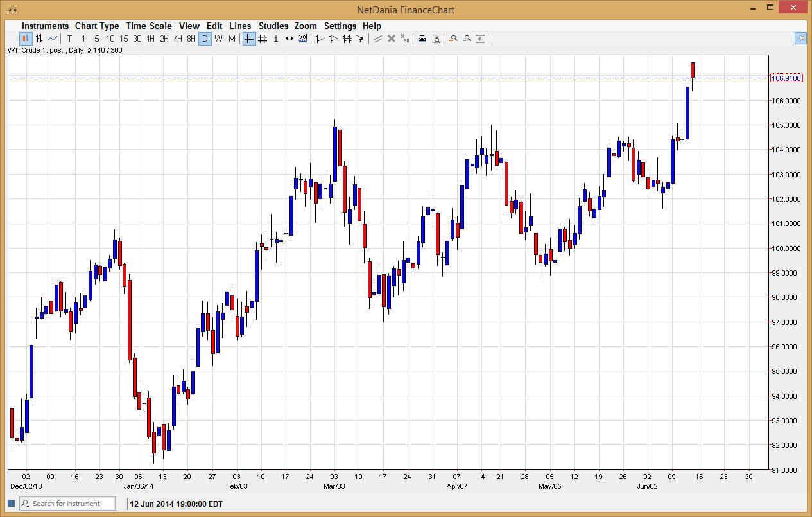Click the zoom in magnifier icon
This screenshot has height=517, width=812.
pos(453,39)
